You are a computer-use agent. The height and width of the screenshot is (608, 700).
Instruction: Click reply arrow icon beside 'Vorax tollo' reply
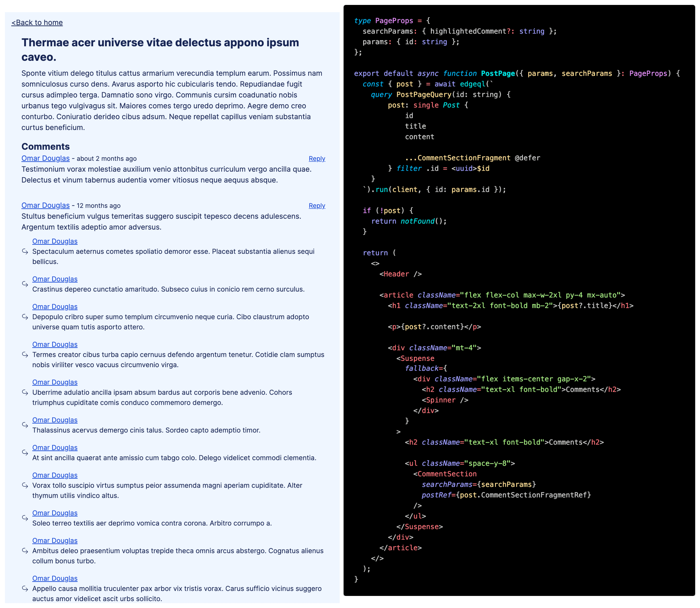pos(25,486)
